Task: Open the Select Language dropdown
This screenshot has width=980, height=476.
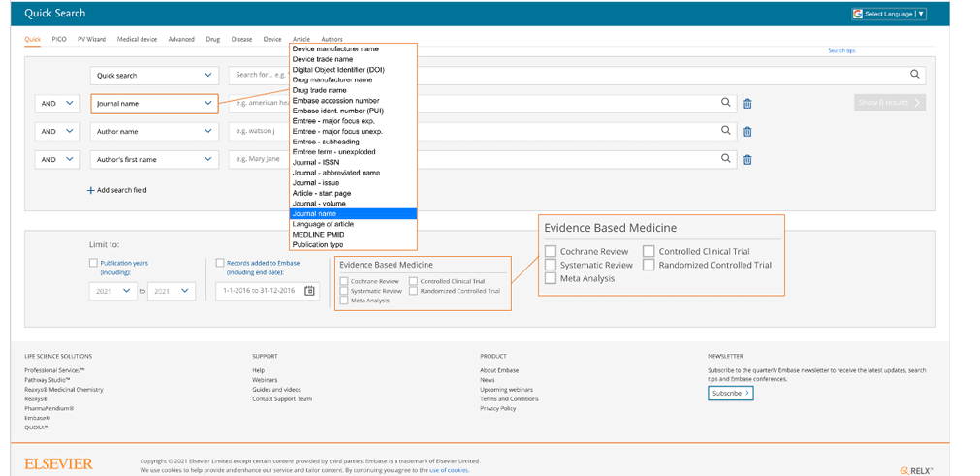Action: coord(889,15)
